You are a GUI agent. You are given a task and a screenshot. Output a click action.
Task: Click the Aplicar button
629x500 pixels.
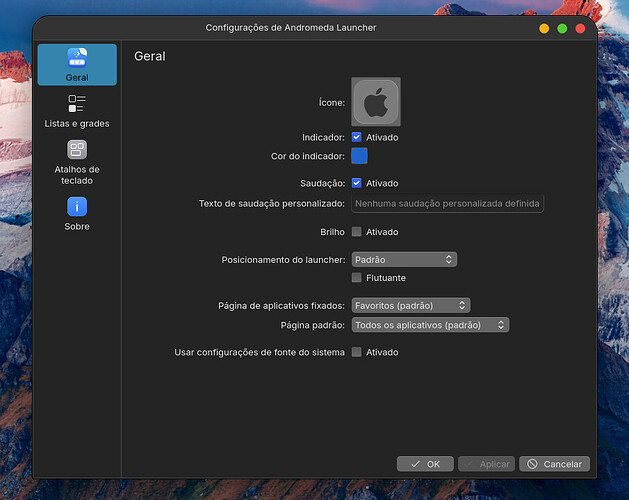click(x=487, y=464)
